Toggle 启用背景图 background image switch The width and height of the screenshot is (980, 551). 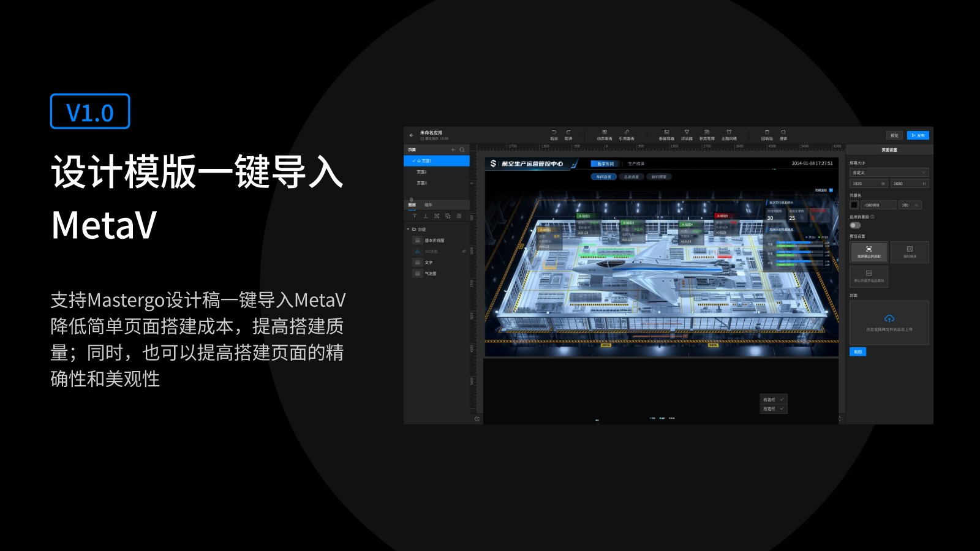(x=854, y=225)
